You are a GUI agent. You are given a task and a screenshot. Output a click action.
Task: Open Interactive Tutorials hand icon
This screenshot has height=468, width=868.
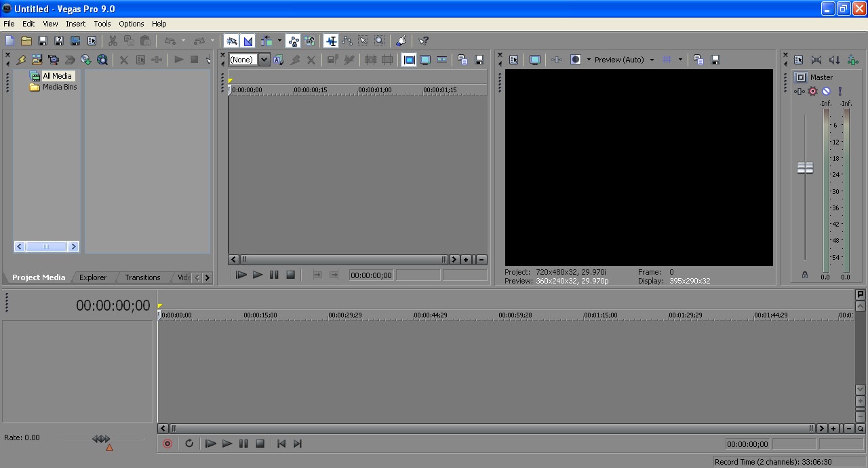click(x=401, y=41)
